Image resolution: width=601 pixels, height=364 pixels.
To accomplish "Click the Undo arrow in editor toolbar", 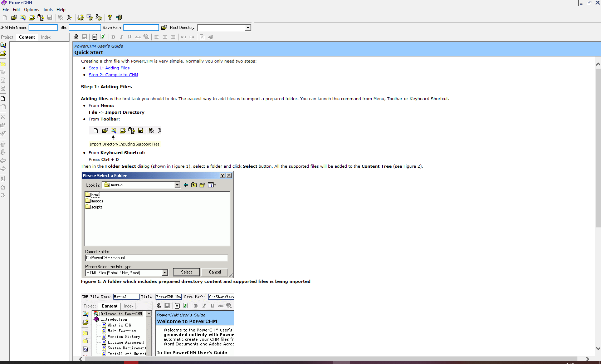I will [184, 37].
